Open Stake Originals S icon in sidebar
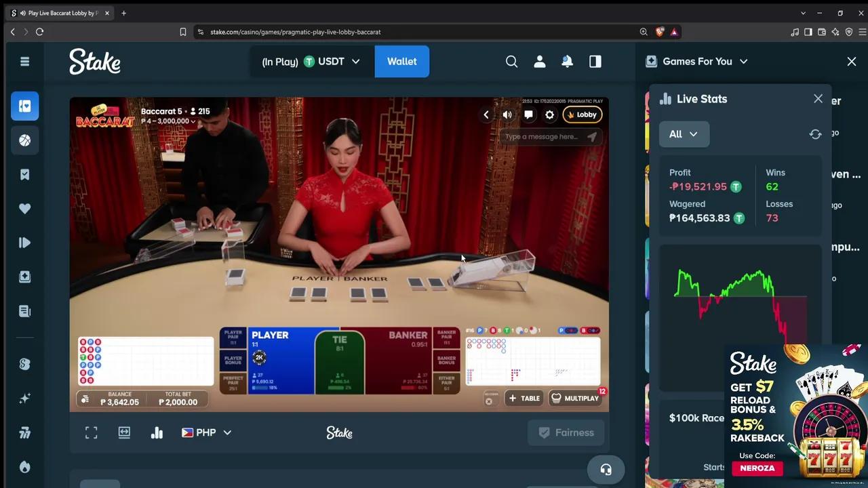Image resolution: width=868 pixels, height=488 pixels. 25,364
